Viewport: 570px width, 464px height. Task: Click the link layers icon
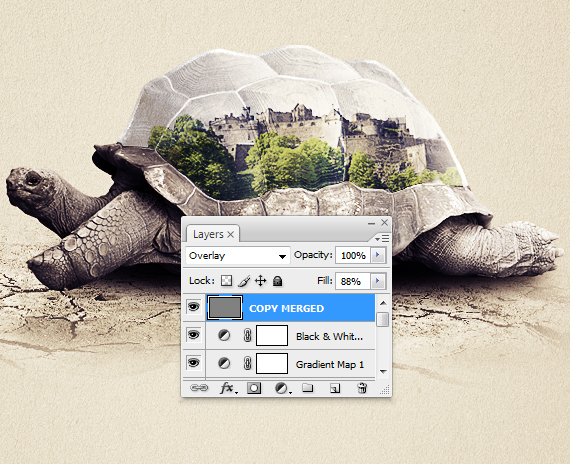click(x=199, y=388)
